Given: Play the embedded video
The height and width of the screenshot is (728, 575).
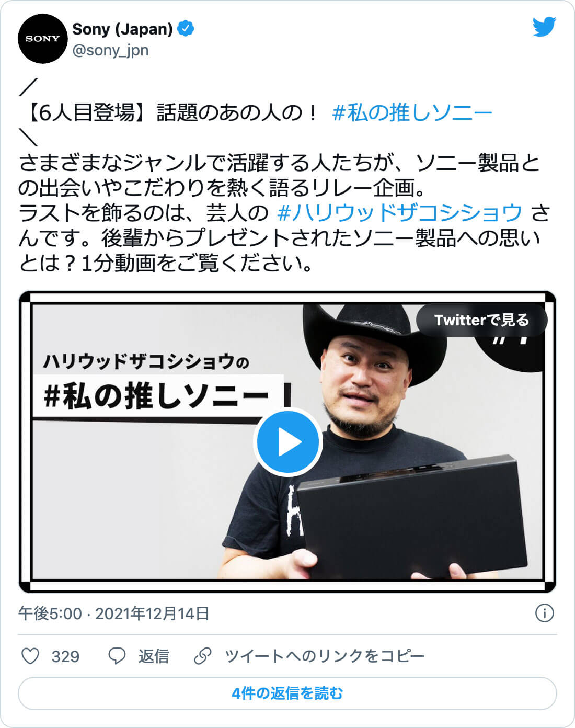Looking at the screenshot, I should 287,442.
